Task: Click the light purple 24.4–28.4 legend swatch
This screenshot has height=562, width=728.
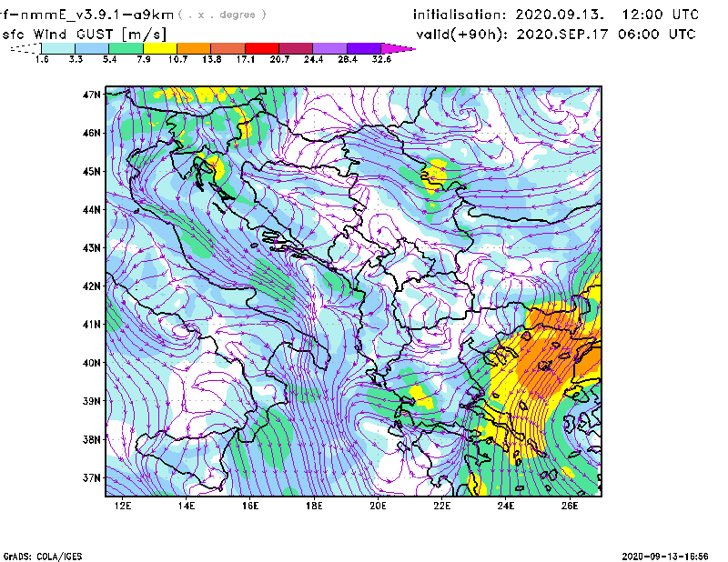Action: tap(329, 48)
